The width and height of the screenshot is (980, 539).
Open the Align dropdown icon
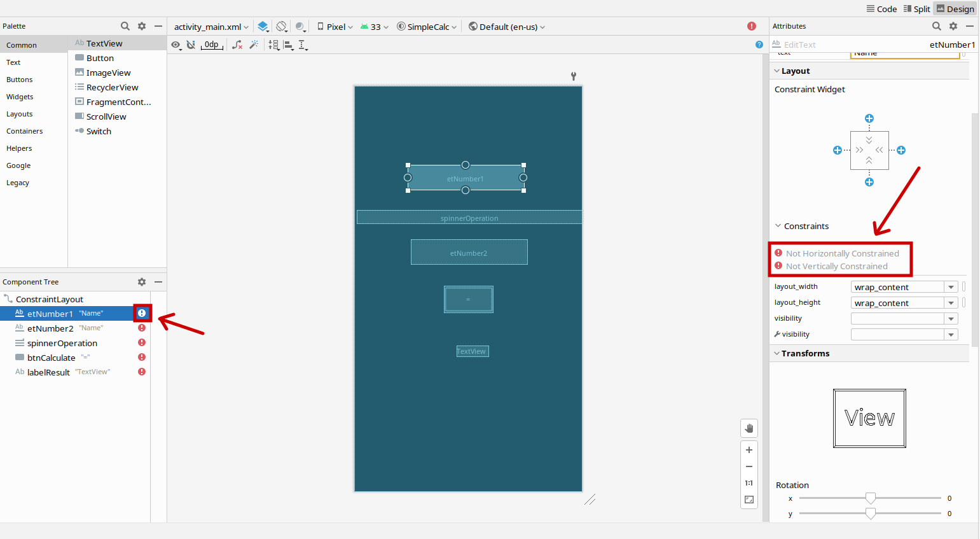289,45
